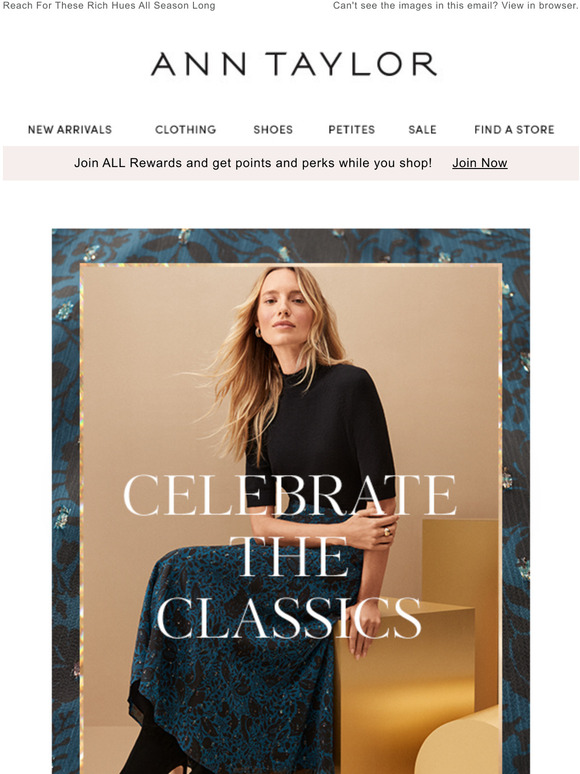
Task: Click the Join Now link
Action: pyautogui.click(x=480, y=163)
